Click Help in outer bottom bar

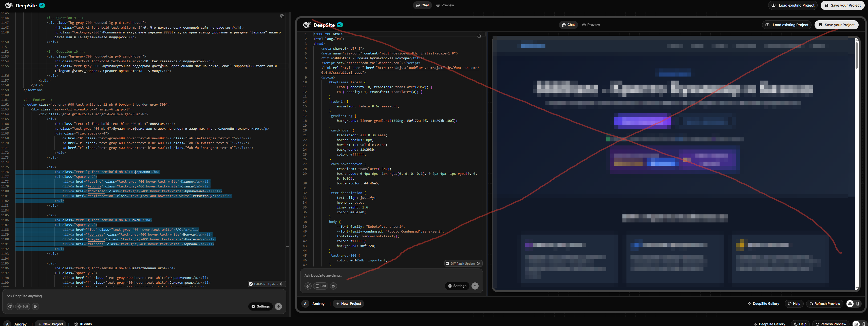pyautogui.click(x=800, y=324)
